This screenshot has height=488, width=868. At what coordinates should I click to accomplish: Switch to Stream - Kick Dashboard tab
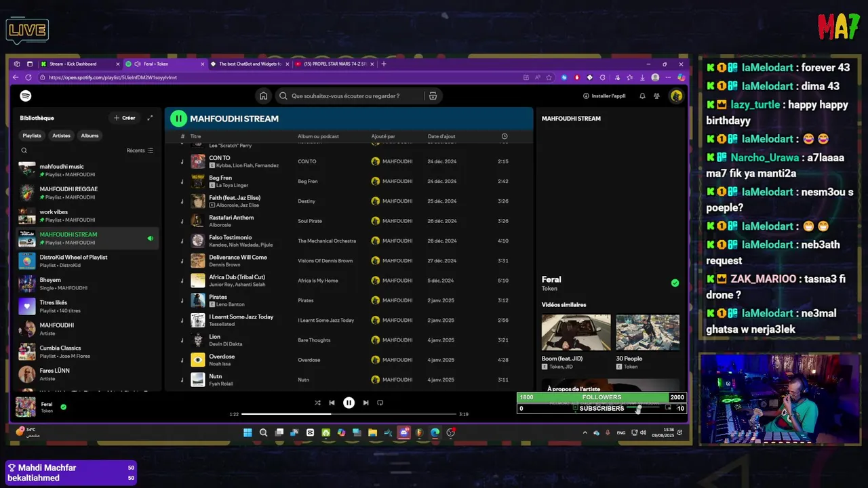(x=79, y=64)
